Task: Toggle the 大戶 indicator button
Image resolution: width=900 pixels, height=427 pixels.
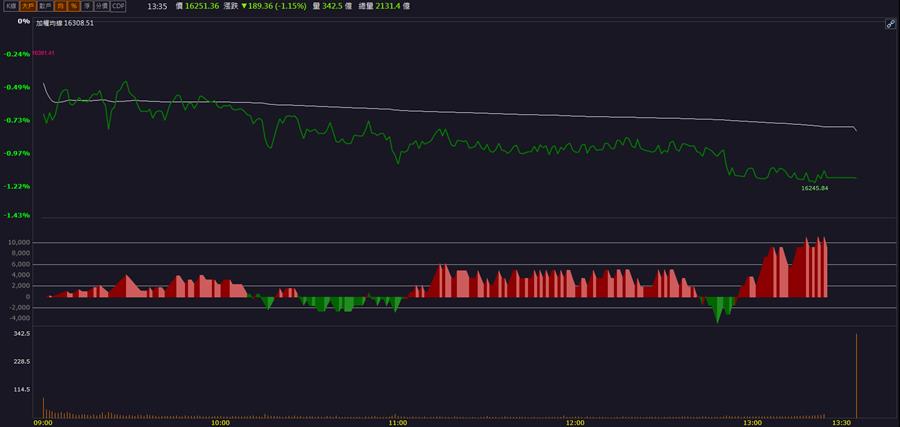Action: coord(27,6)
